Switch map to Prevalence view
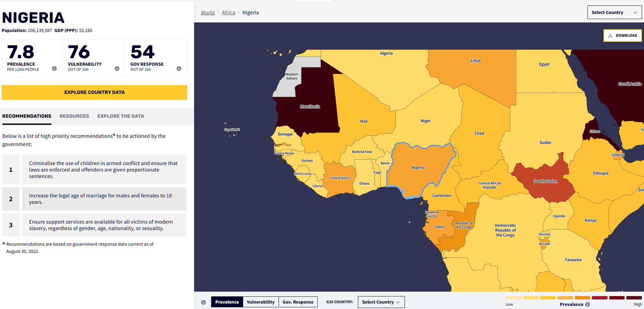Viewport: 644px width, 309px height. click(227, 302)
